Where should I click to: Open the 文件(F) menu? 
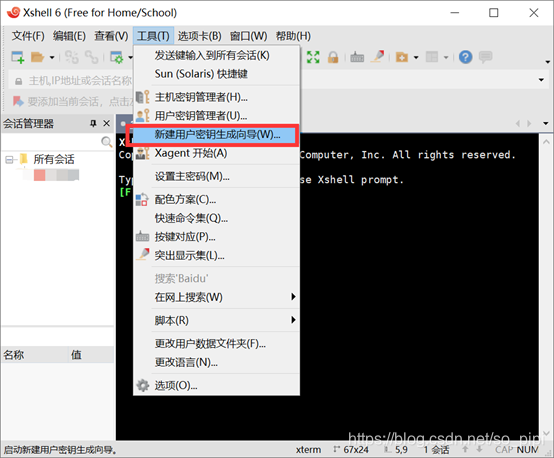28,36
